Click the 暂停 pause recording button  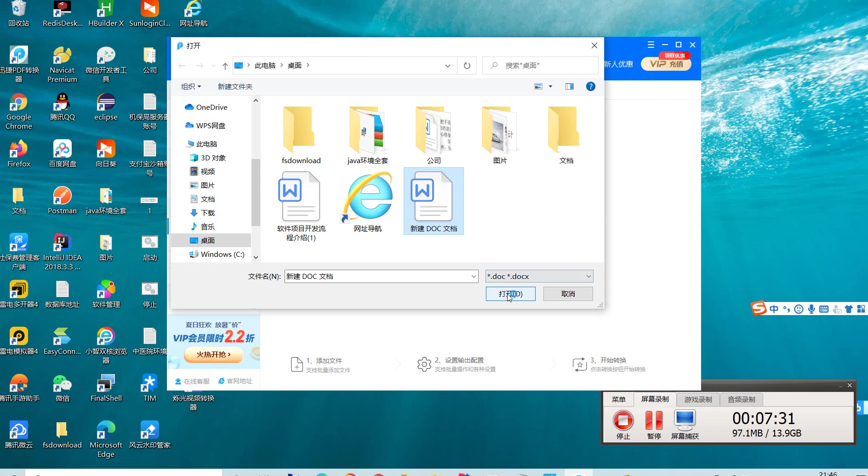[x=654, y=425]
